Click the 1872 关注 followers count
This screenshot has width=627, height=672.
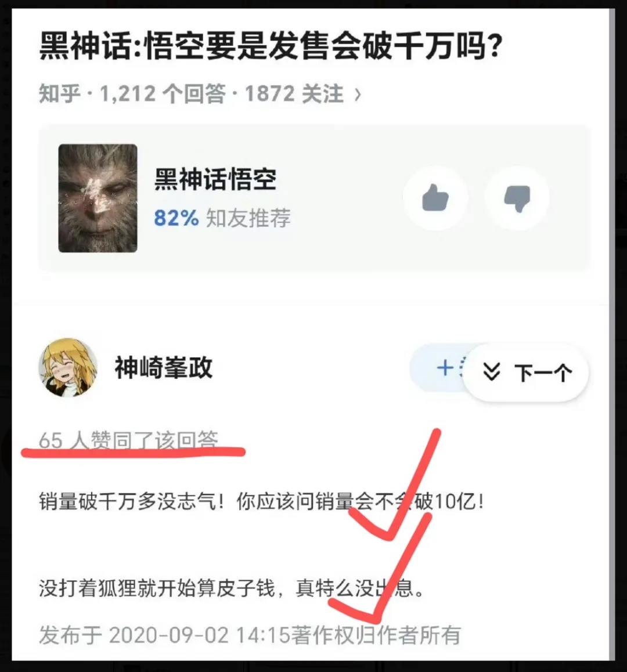[x=294, y=93]
